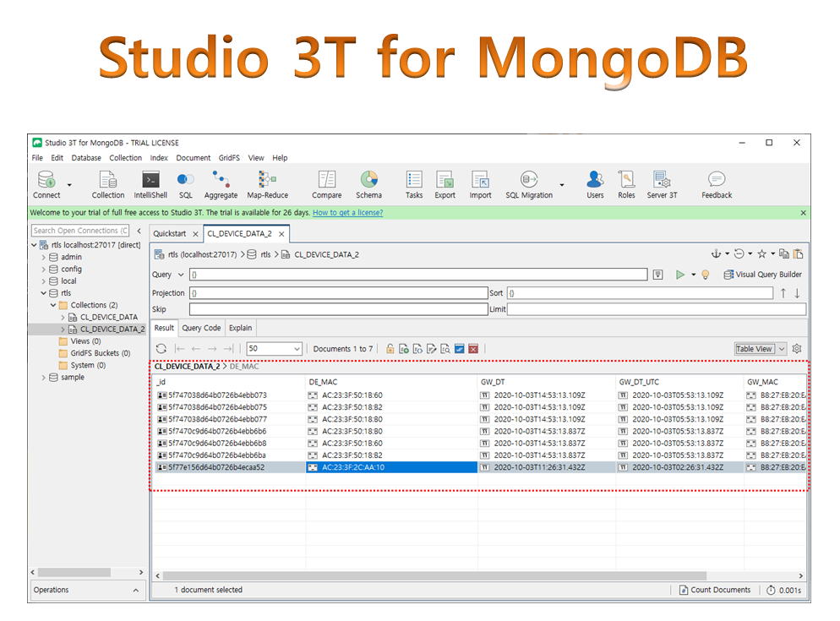Open the Collection toolbar button
Screen dimensions: 840x621
[x=107, y=184]
